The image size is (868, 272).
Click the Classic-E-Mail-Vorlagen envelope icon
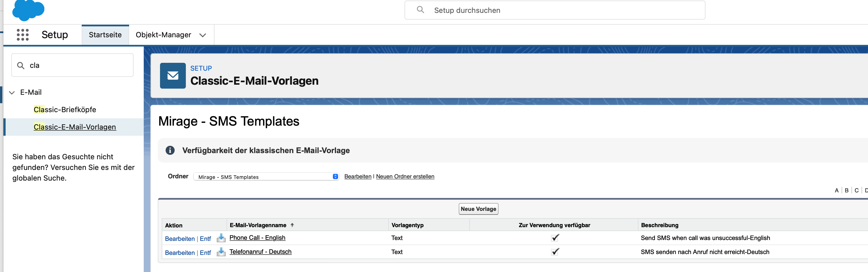(173, 75)
